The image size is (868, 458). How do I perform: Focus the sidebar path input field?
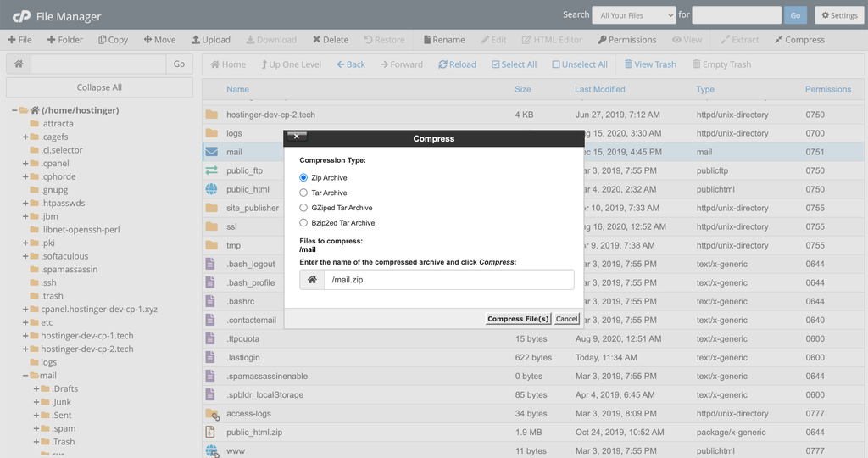click(98, 64)
